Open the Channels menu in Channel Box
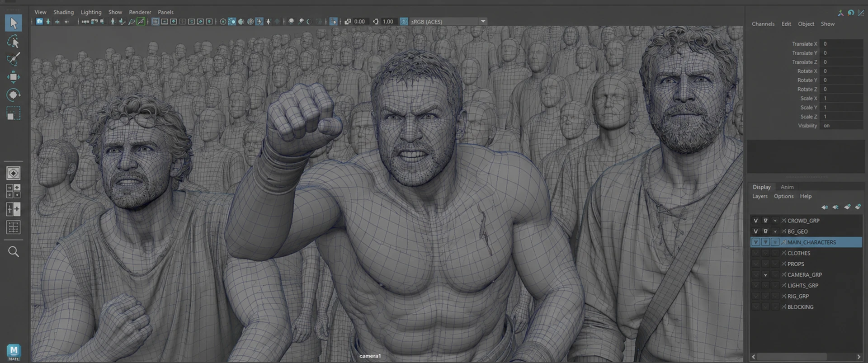868x363 pixels. [x=763, y=24]
